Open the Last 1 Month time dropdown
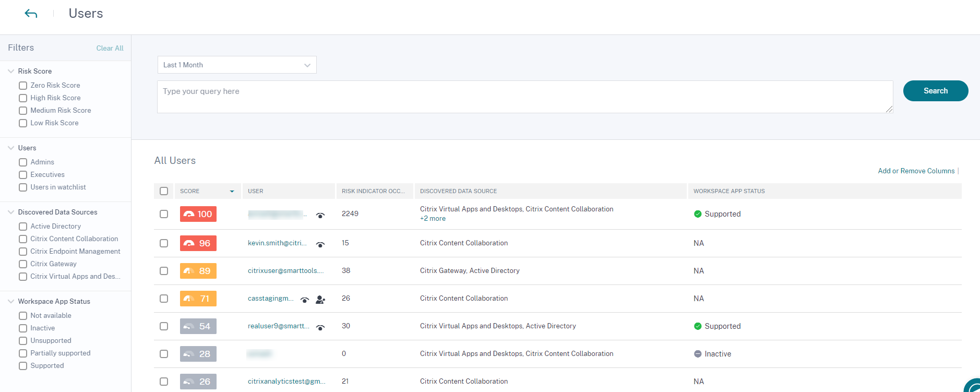Screen dimensions: 980x392 (x=237, y=65)
